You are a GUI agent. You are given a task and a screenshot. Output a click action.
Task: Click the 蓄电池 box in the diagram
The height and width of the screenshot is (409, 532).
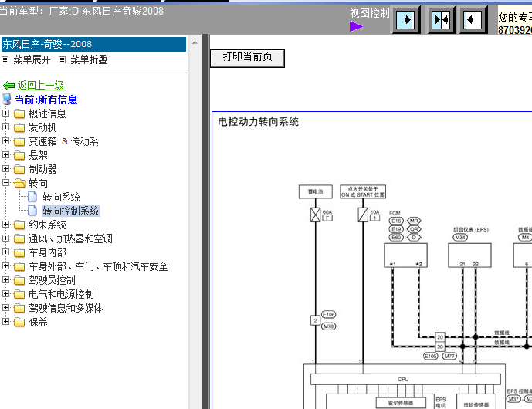point(316,191)
